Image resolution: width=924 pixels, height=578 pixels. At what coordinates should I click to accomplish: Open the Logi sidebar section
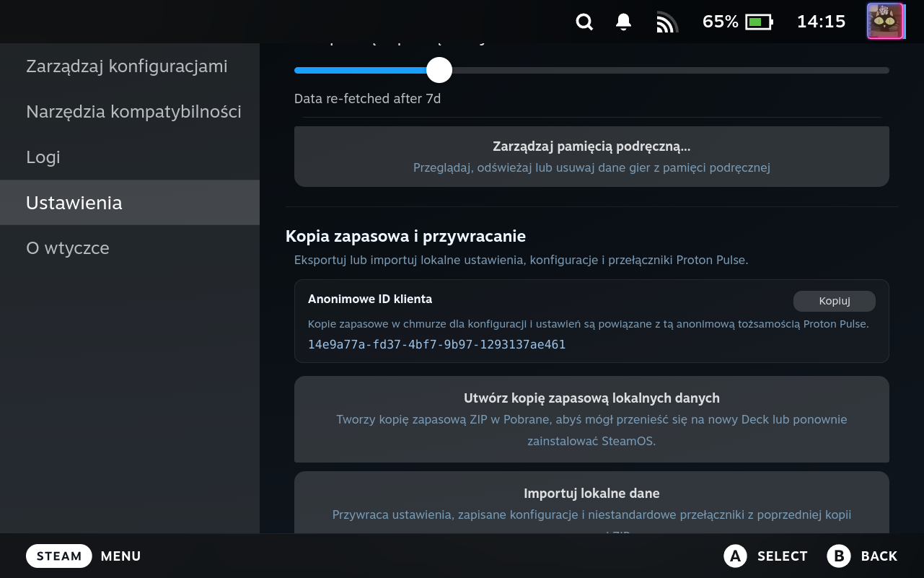[130, 157]
